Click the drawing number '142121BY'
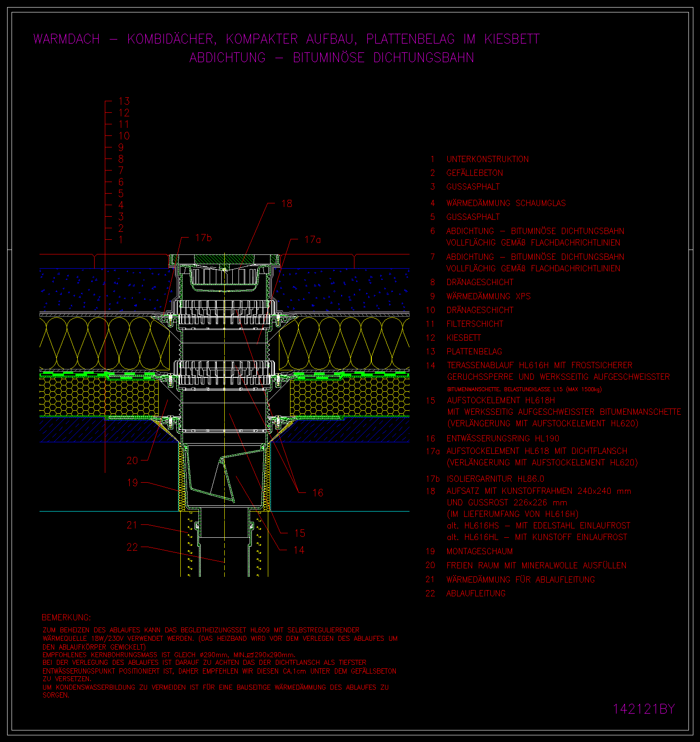The width and height of the screenshot is (700, 742). (x=644, y=709)
